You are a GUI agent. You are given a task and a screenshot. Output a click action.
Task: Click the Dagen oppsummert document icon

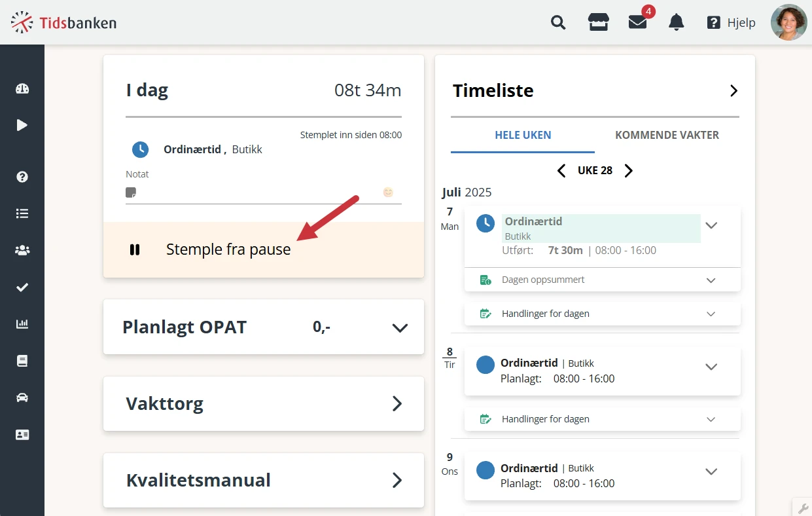click(485, 280)
